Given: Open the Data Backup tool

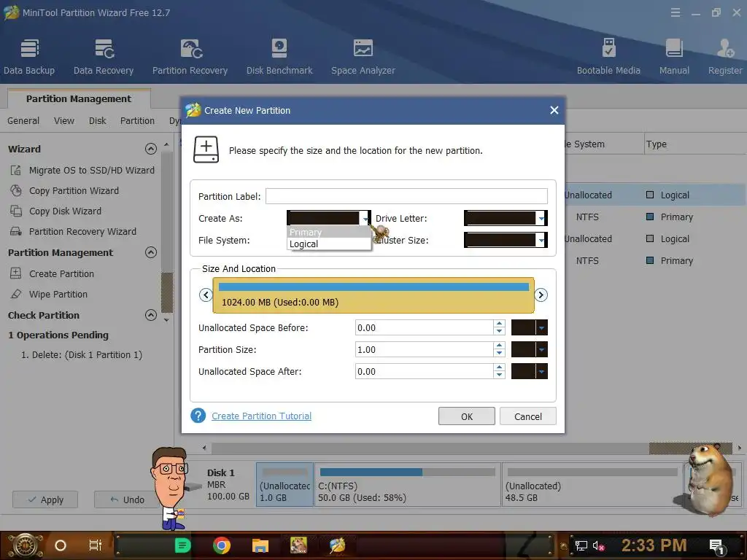Looking at the screenshot, I should 29,57.
